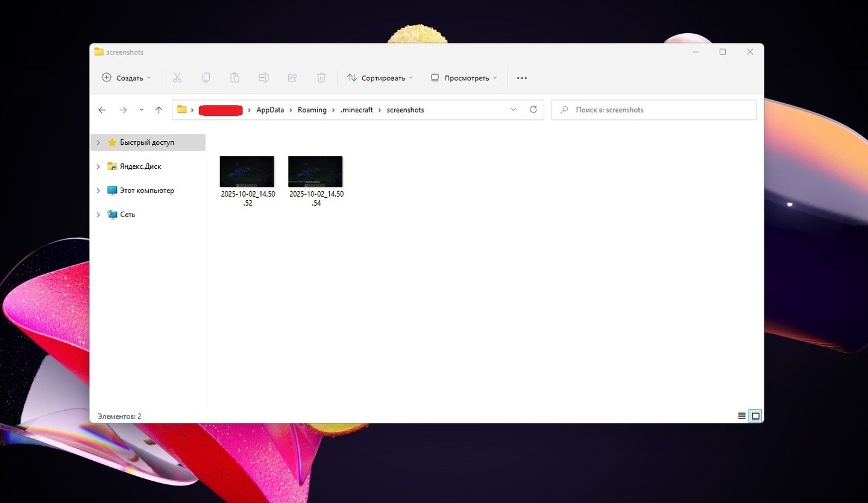Screen dimensions: 868x503
Task: Go up one folder level arrow
Action: click(x=159, y=110)
